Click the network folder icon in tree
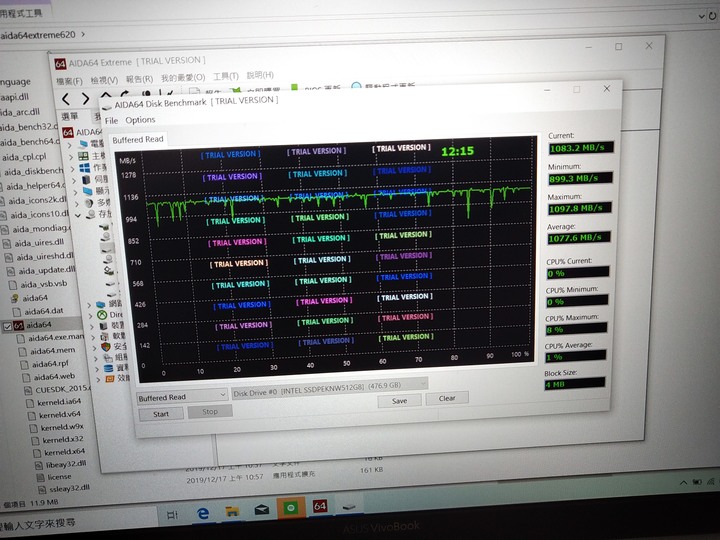 point(101,304)
